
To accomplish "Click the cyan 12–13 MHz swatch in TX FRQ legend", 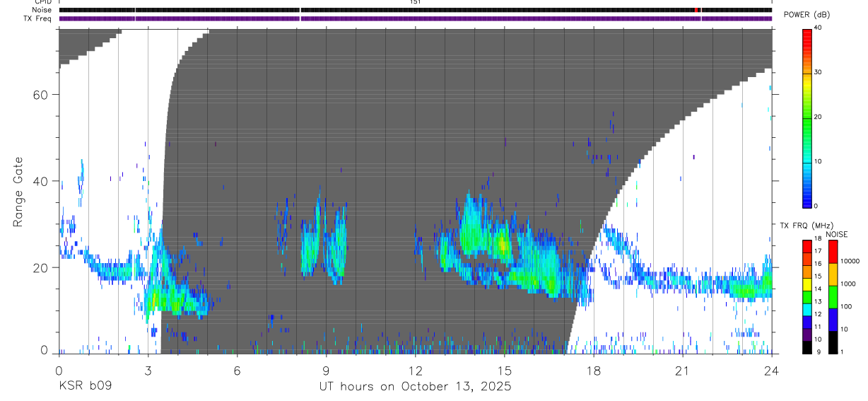I will point(807,309).
